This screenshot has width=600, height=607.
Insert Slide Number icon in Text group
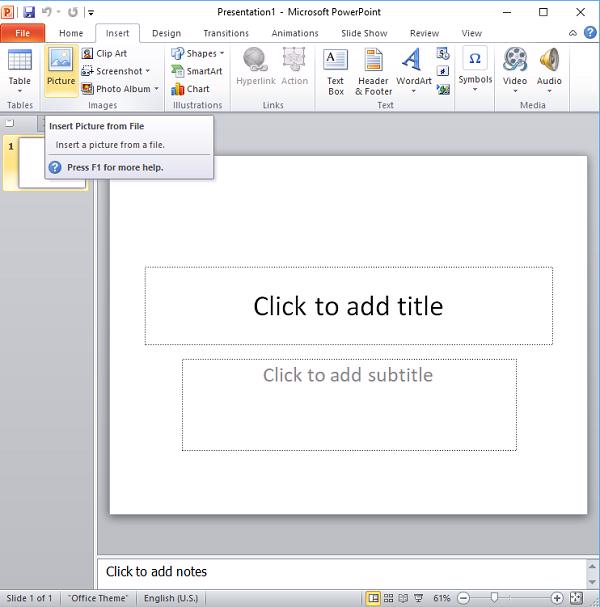(x=443, y=71)
